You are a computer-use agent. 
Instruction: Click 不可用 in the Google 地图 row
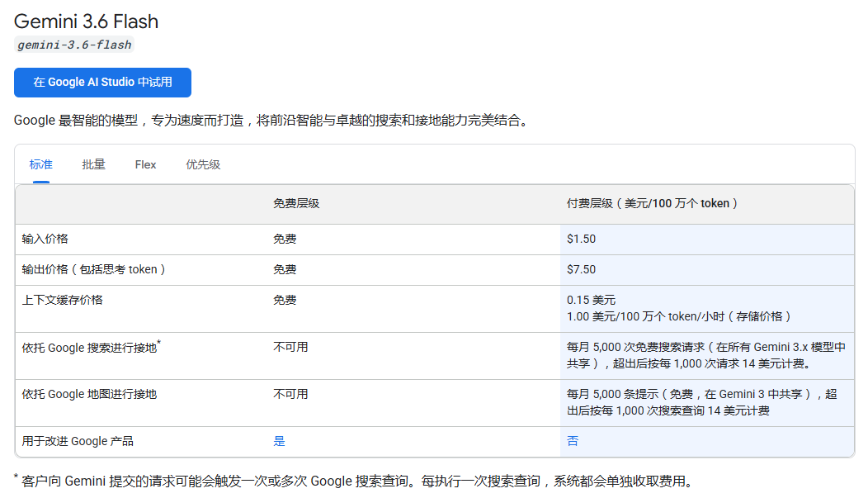click(x=290, y=394)
